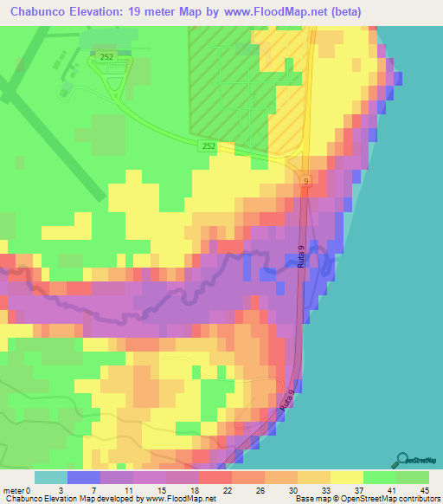The image size is (443, 504).
Task: Click the legend value 18
Action: coord(195,491)
